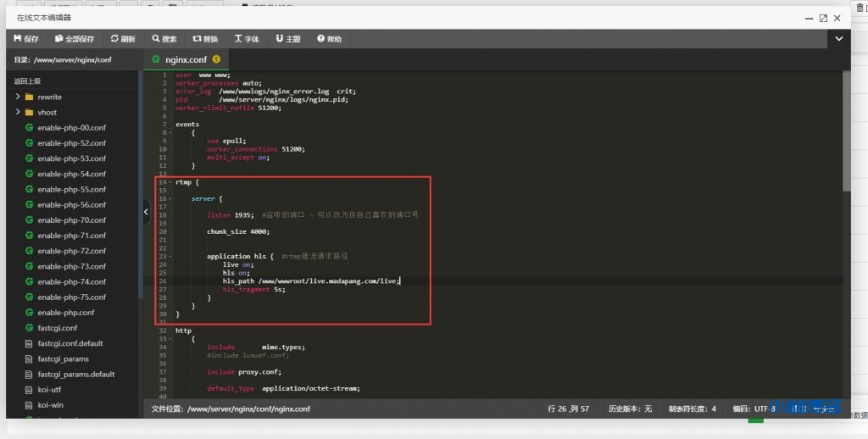The height and width of the screenshot is (439, 868).
Task: Click the vertical scrollbar of the editor
Action: [x=846, y=127]
